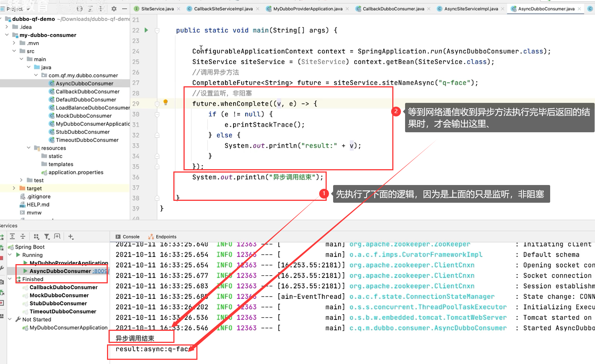Select MyDubboProviderApplication under Running services
Viewport: 595px width, 364px height.
point(69,263)
